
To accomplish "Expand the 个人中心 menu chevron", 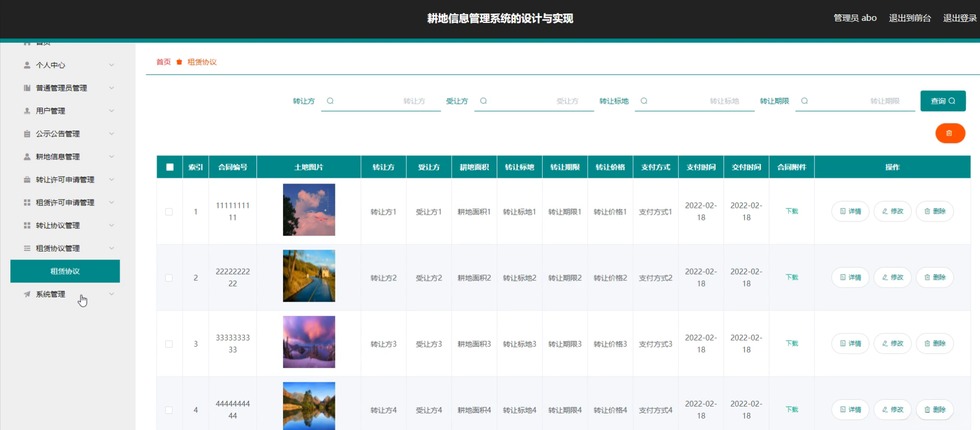I will coord(111,65).
